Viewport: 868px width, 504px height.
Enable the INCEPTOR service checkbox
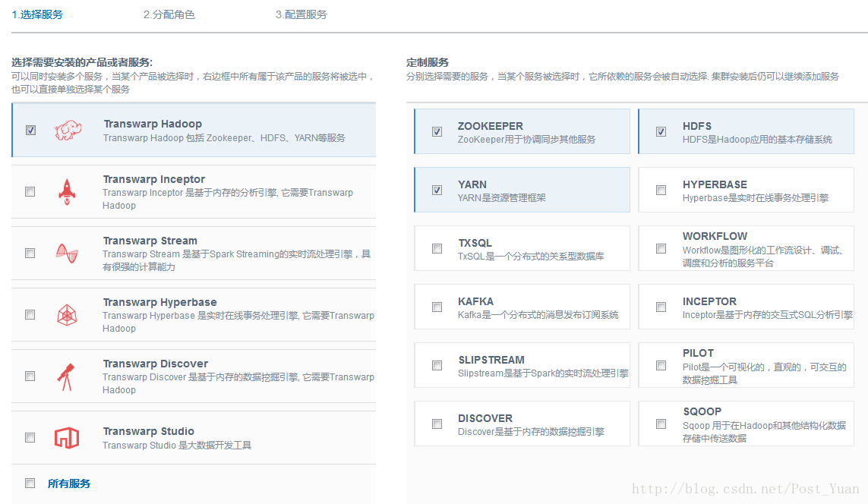coord(661,307)
